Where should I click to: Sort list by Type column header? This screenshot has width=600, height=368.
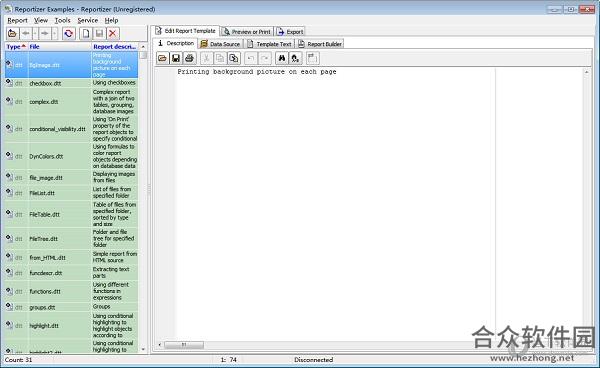point(16,47)
